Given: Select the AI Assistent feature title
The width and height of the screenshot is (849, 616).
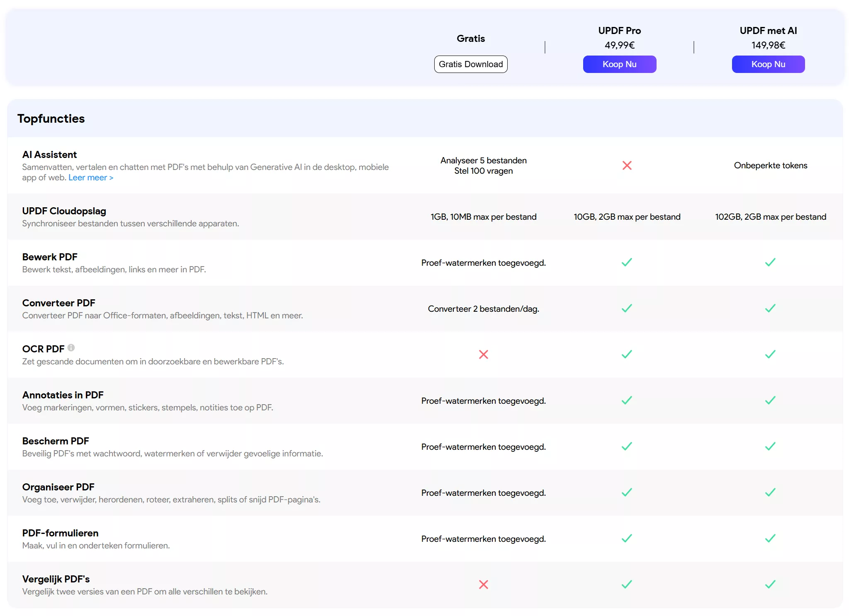Looking at the screenshot, I should 49,155.
